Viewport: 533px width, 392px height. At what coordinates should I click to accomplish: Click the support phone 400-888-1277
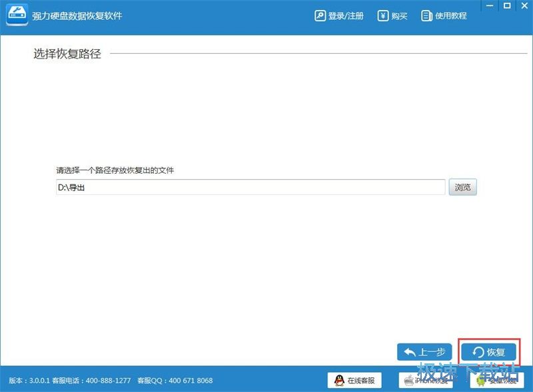108,381
